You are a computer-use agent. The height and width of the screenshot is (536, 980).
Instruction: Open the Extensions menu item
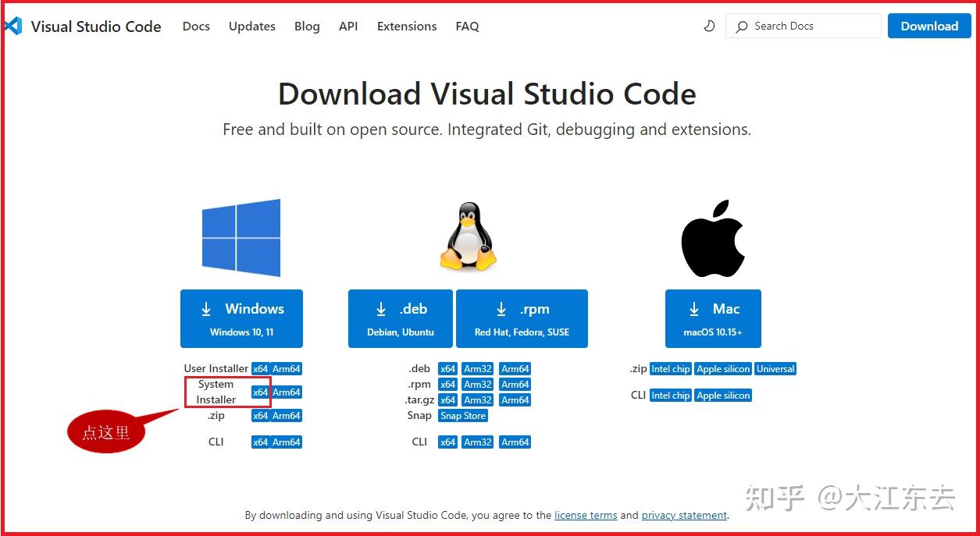(x=406, y=26)
